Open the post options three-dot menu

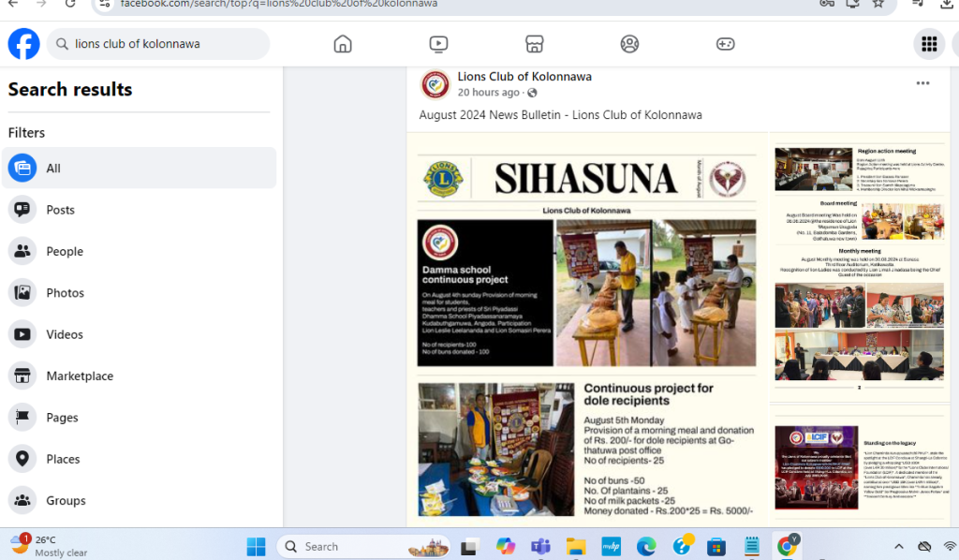(x=922, y=83)
